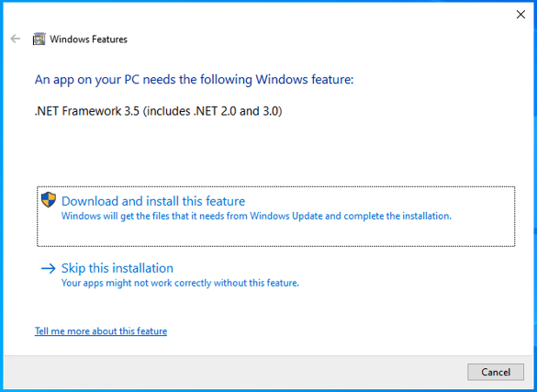Click the blue arrow beside Skip
537x392 pixels.
tap(49, 268)
